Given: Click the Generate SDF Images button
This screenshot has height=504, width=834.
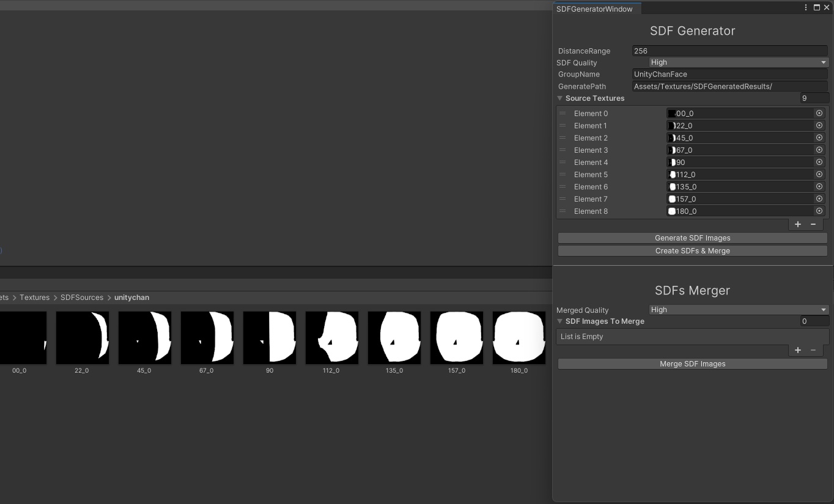Looking at the screenshot, I should click(x=692, y=238).
